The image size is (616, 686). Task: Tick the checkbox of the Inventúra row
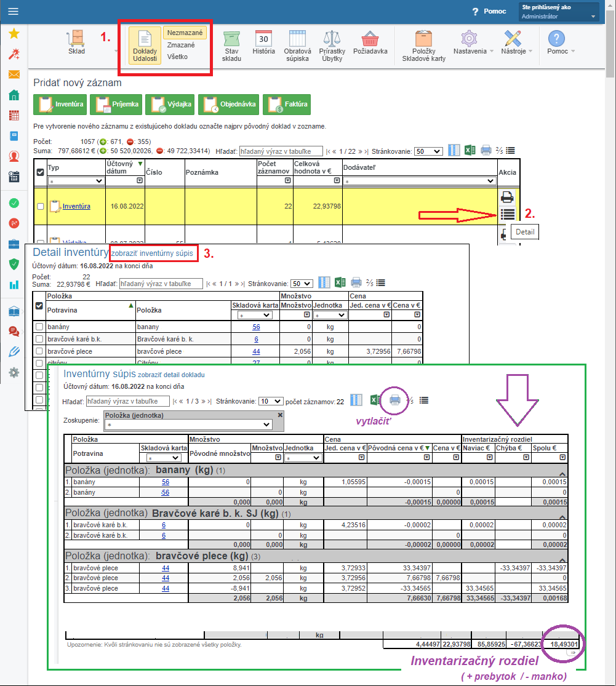pyautogui.click(x=40, y=207)
